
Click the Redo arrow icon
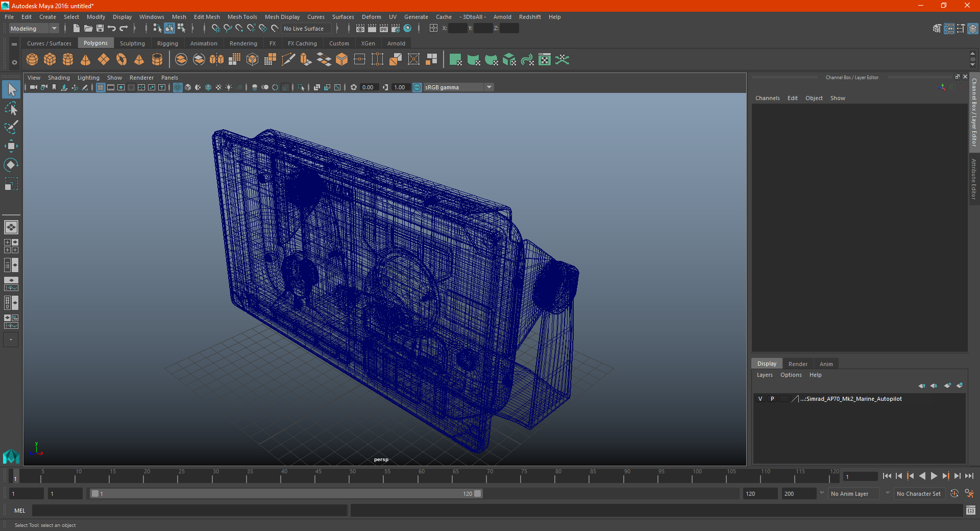124,29
